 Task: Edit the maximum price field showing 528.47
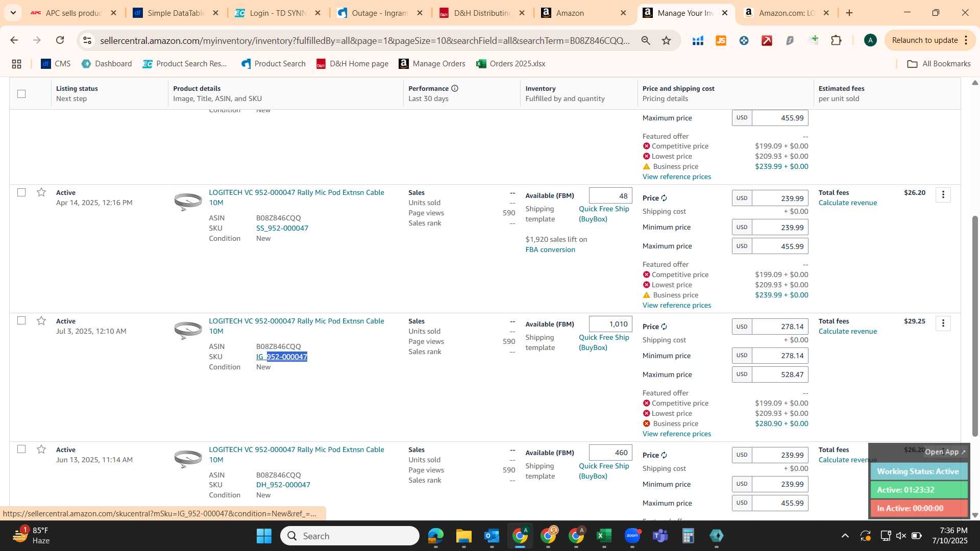tap(780, 374)
